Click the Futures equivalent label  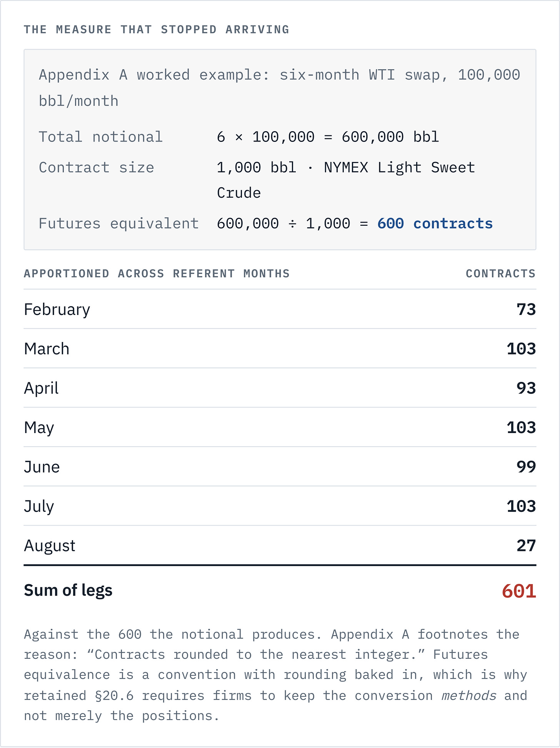tap(119, 223)
